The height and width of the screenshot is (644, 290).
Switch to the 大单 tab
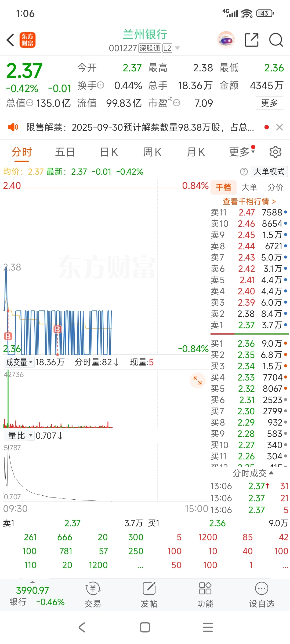click(249, 187)
